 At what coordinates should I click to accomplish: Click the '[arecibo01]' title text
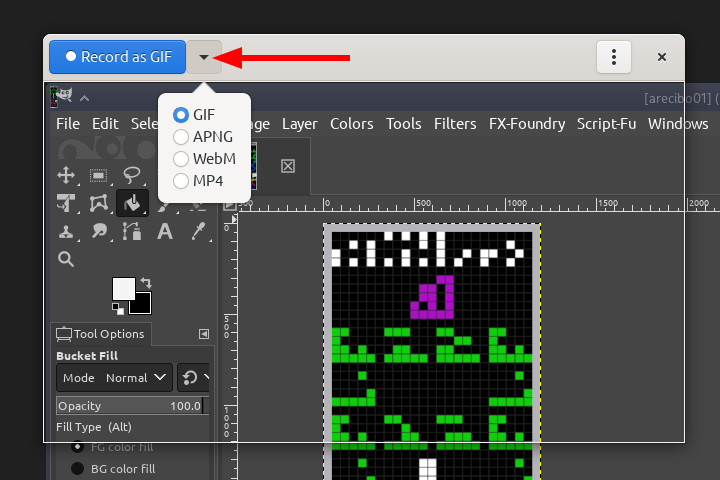tap(677, 98)
